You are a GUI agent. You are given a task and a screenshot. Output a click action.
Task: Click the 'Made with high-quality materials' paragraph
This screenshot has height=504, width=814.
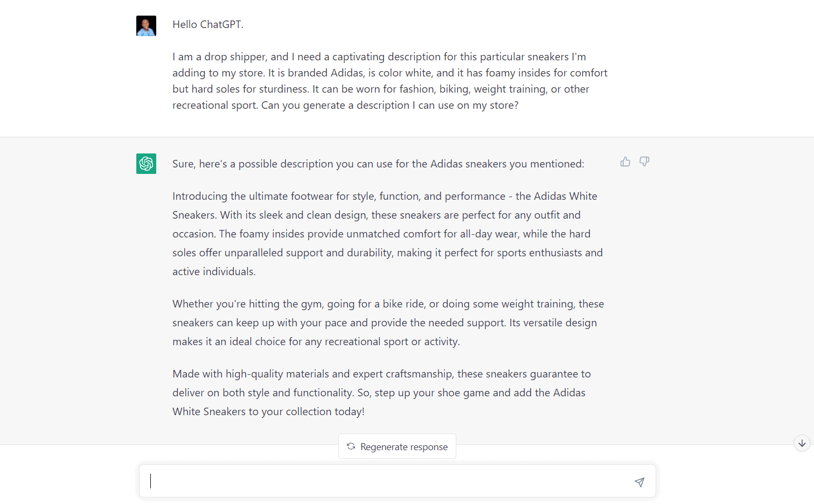click(x=381, y=393)
